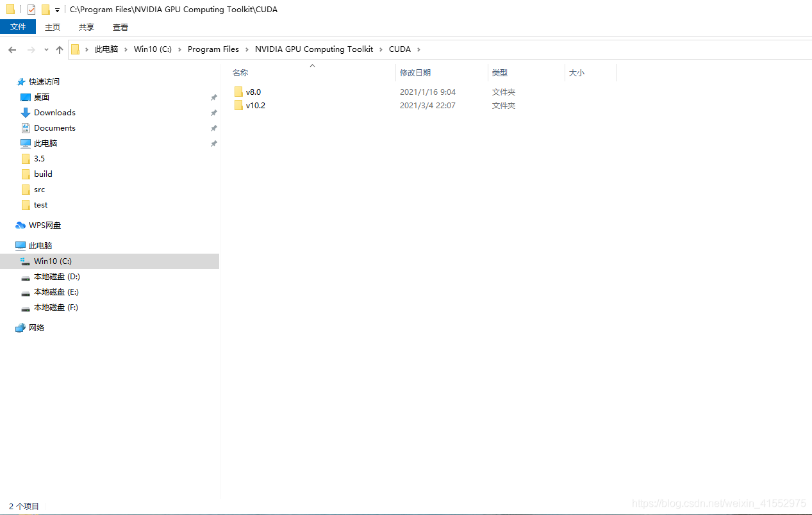Switch to the 主页 ribbon tab
This screenshot has height=515, width=812.
click(53, 27)
